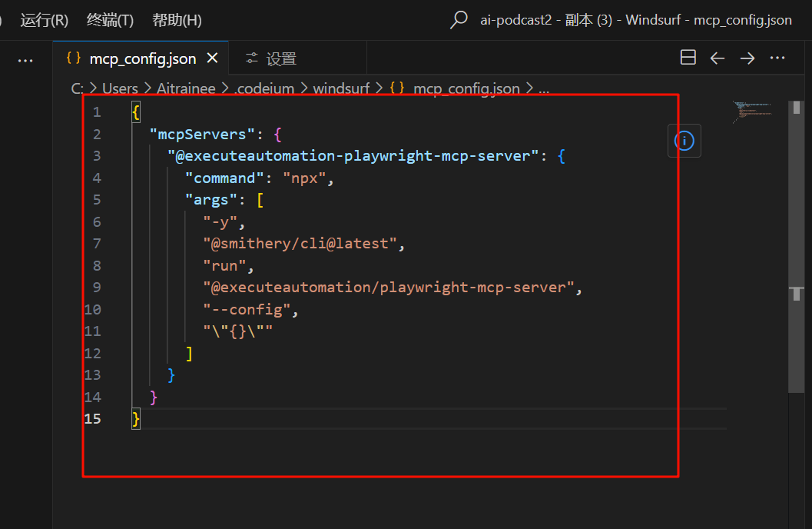Click the JSON braces icon on the mcp_config.json tab

tap(74, 58)
